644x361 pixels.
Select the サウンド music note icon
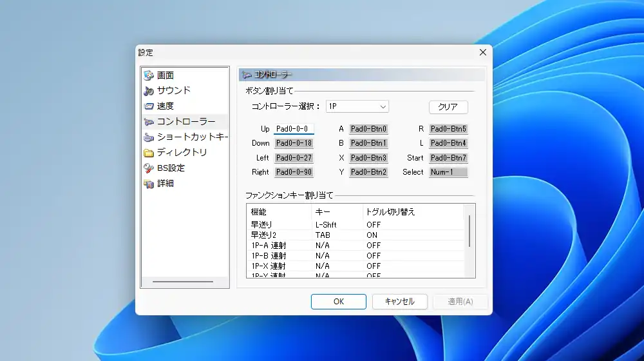(149, 91)
